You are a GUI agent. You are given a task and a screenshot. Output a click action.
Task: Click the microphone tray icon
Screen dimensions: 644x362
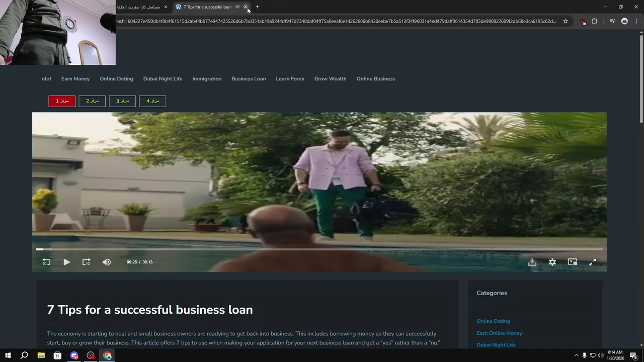[x=585, y=355]
